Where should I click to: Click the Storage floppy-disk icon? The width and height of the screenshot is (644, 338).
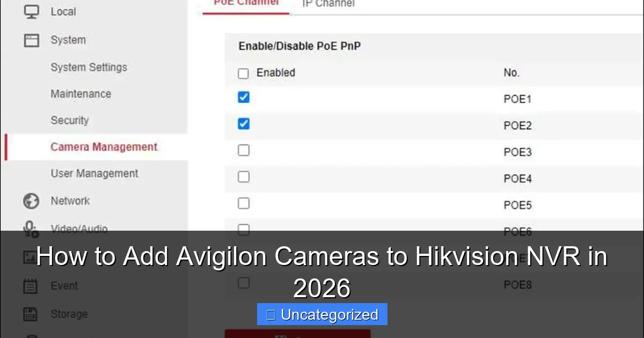click(31, 313)
